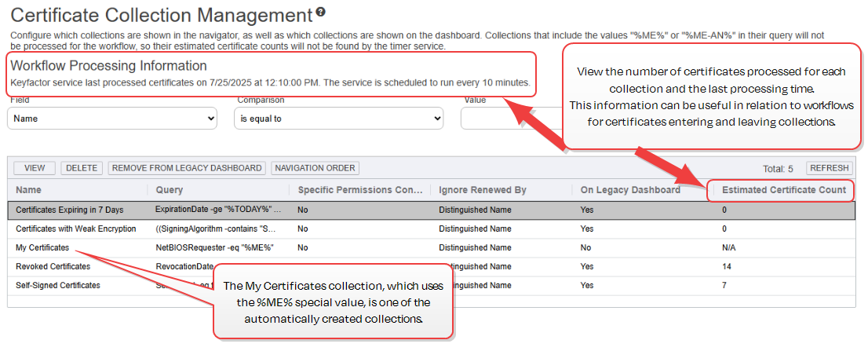Select the My Certificates collection row

click(42, 247)
